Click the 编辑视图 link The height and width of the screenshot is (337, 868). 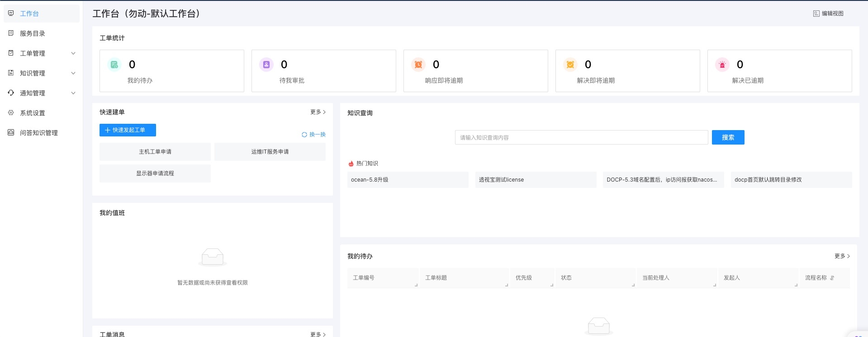828,14
